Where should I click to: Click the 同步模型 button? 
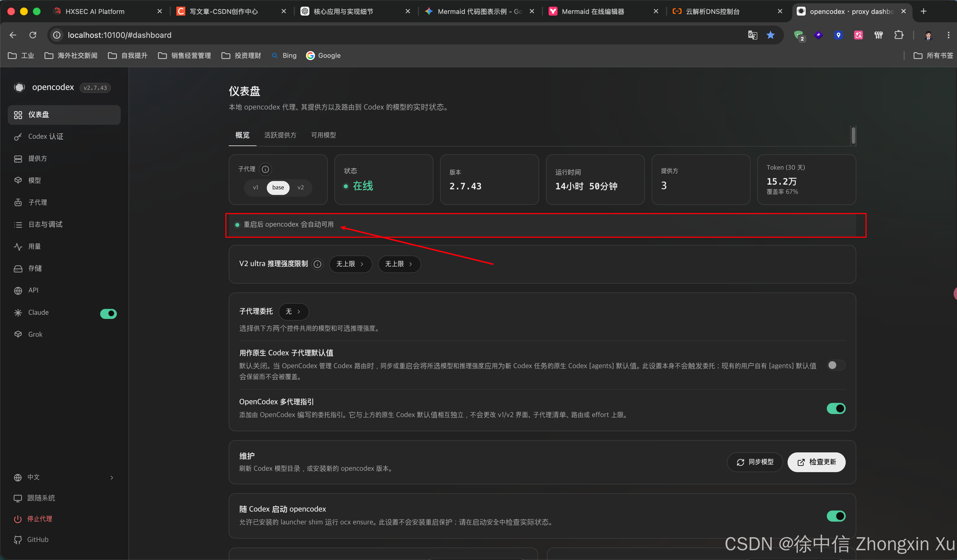point(754,462)
